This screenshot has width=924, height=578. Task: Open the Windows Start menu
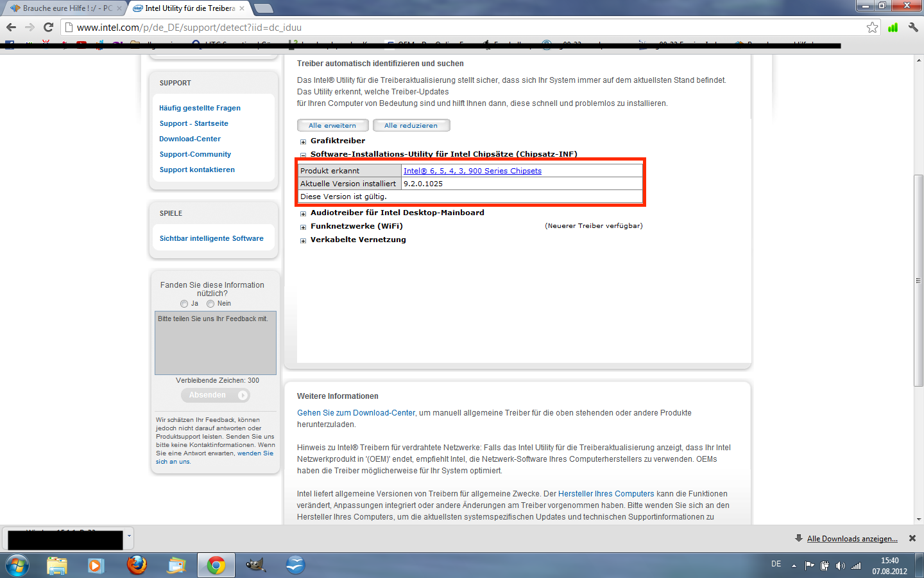[17, 566]
